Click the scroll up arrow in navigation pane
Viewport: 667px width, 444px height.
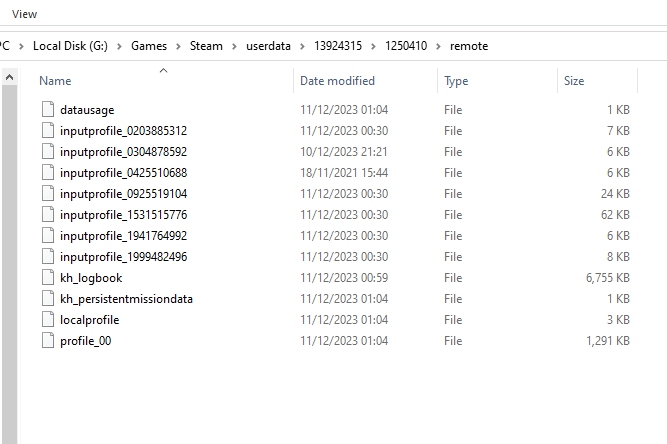(9, 77)
